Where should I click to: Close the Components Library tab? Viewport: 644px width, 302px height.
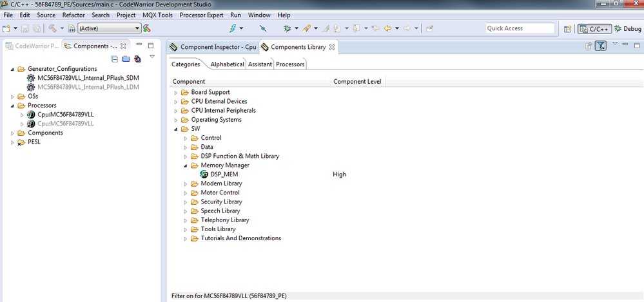point(332,47)
